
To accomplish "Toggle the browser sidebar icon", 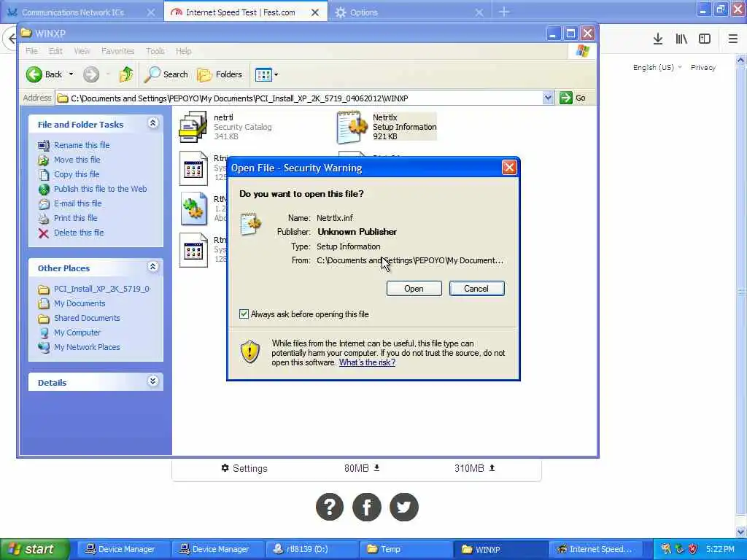I will click(x=705, y=39).
